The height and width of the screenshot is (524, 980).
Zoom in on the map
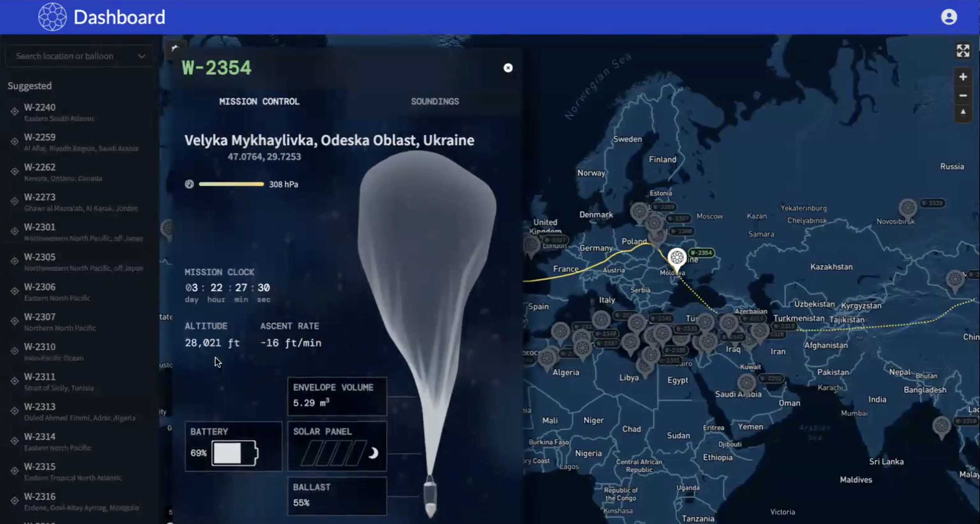(963, 77)
